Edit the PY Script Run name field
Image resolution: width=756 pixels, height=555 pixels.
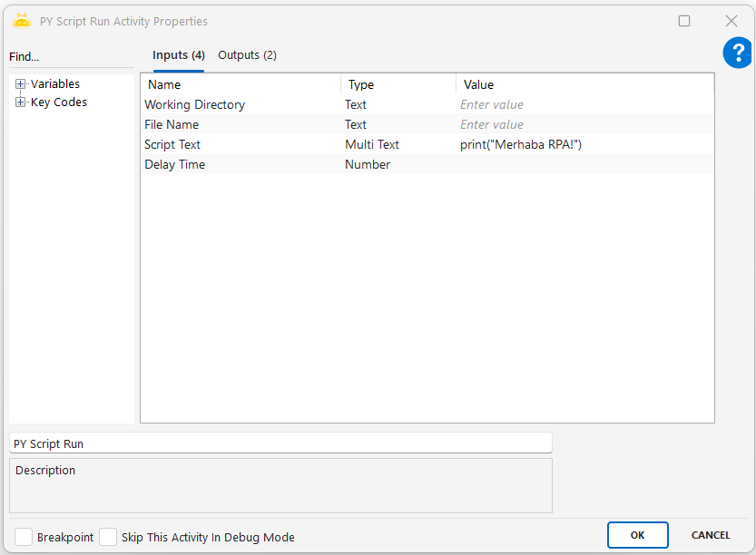280,443
